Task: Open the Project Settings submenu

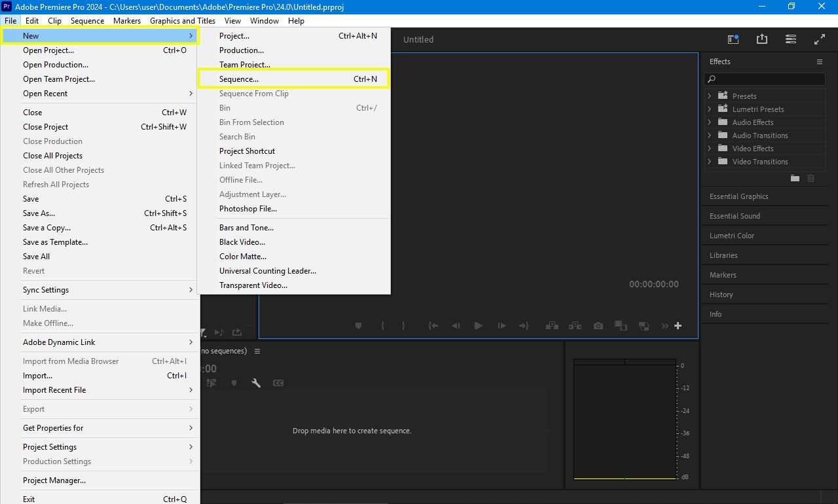Action: click(100, 447)
